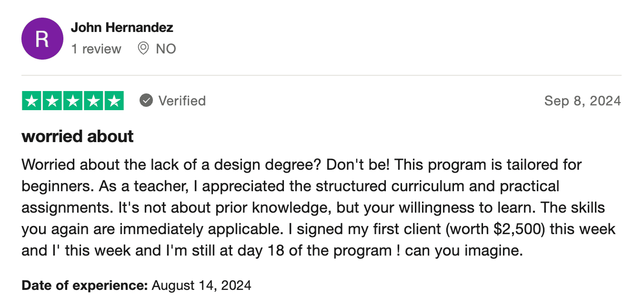Open John Hernandez's reviewer profile
Viewport: 644px width, 308px height.
pyautogui.click(x=122, y=28)
